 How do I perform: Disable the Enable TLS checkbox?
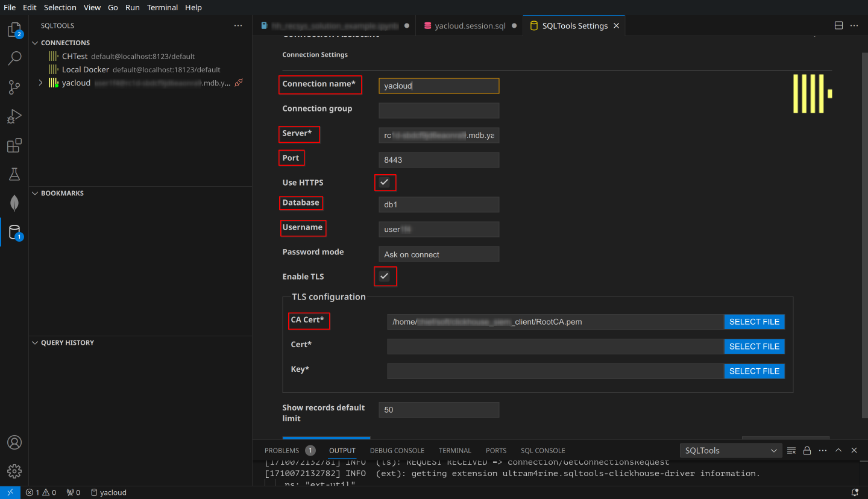coord(385,276)
